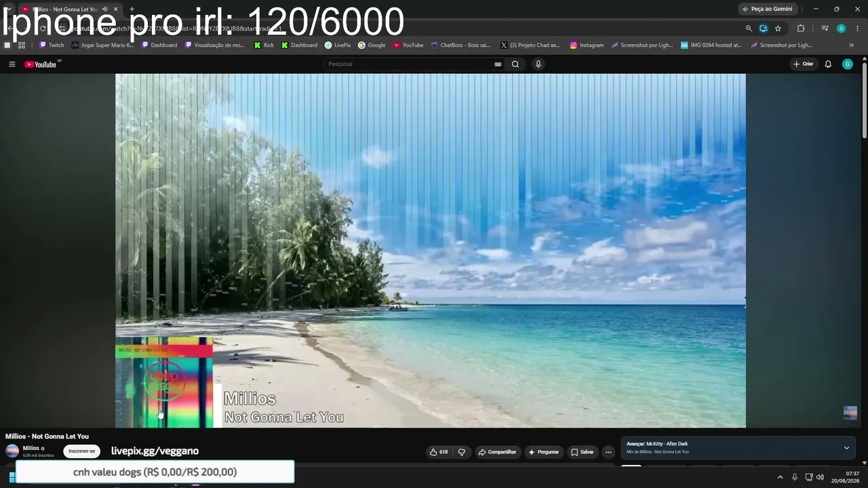Open the LivePix bookmark

pyautogui.click(x=338, y=45)
